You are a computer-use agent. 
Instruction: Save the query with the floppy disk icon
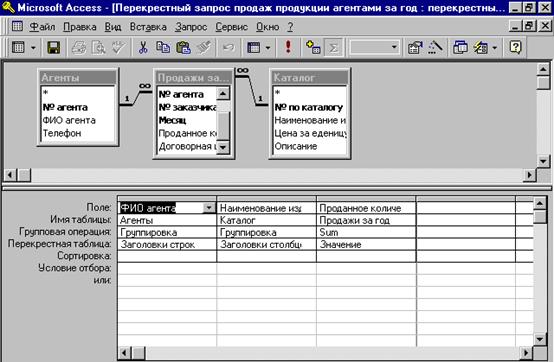[x=54, y=47]
